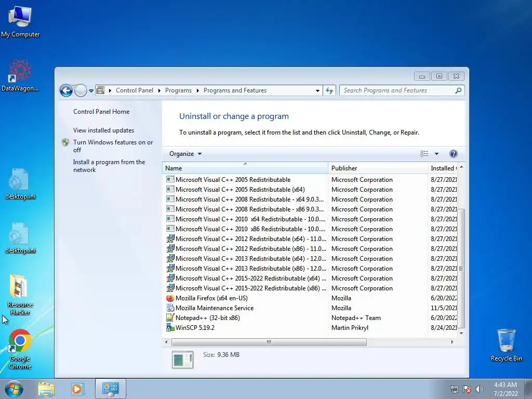Viewport: 532px width, 399px height.
Task: Click the Windows Start orb
Action: (x=14, y=389)
